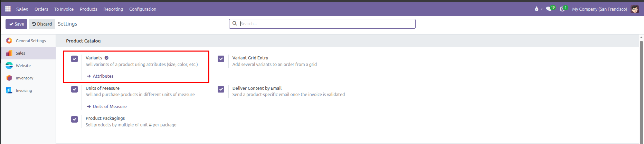Click the arrow icon beside Units of Measure link
The width and height of the screenshot is (644, 144).
[89, 107]
